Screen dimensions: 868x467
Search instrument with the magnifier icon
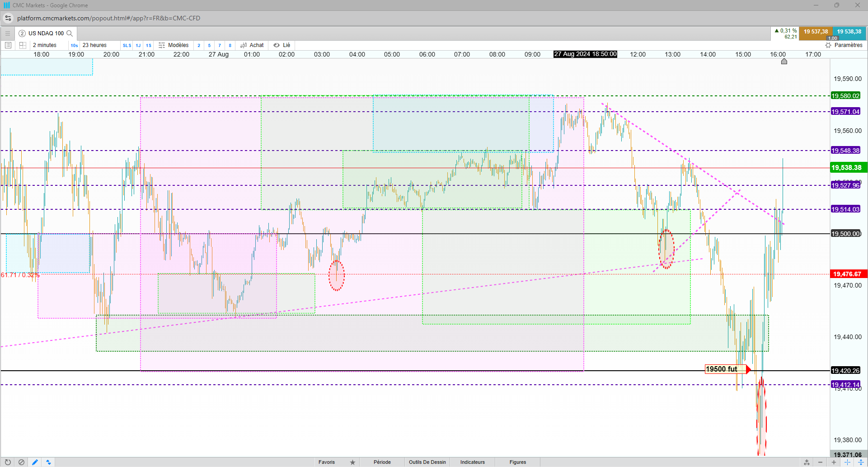[x=70, y=33]
